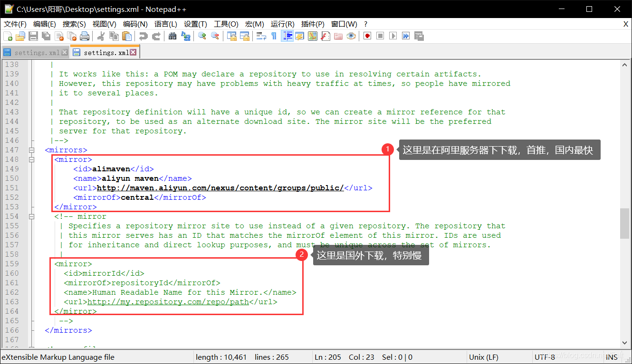
Task: Open the 视图(V) menu
Action: click(105, 24)
